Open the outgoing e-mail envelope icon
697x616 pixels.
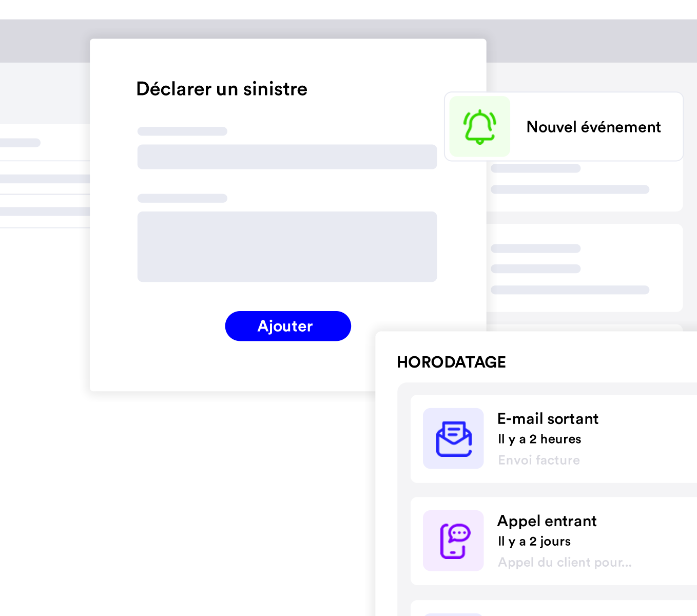tap(453, 438)
